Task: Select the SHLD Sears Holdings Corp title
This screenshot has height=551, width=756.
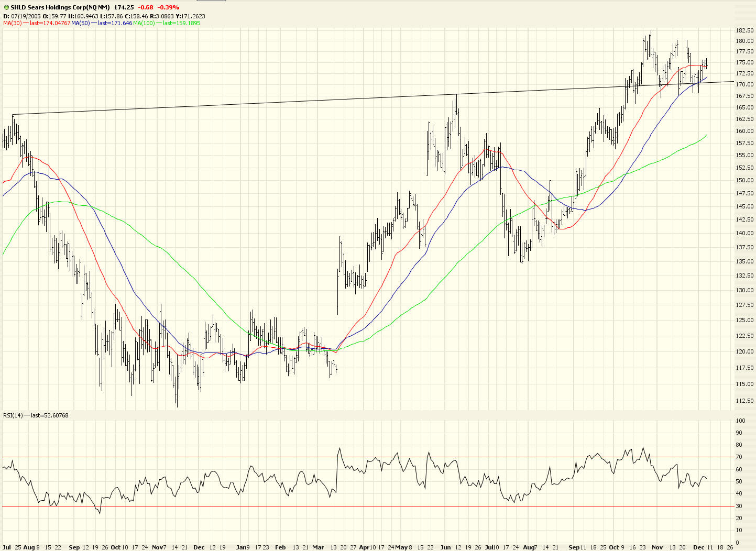Action: 60,7
